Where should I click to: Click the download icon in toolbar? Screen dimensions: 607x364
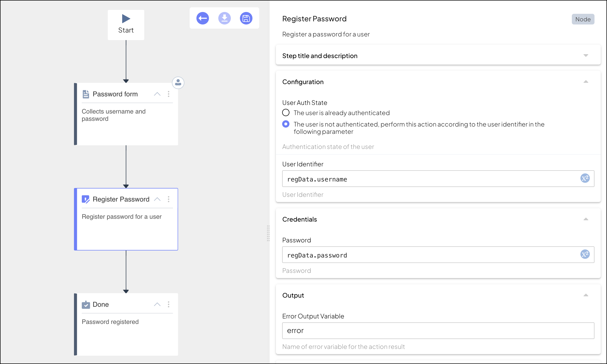224,18
